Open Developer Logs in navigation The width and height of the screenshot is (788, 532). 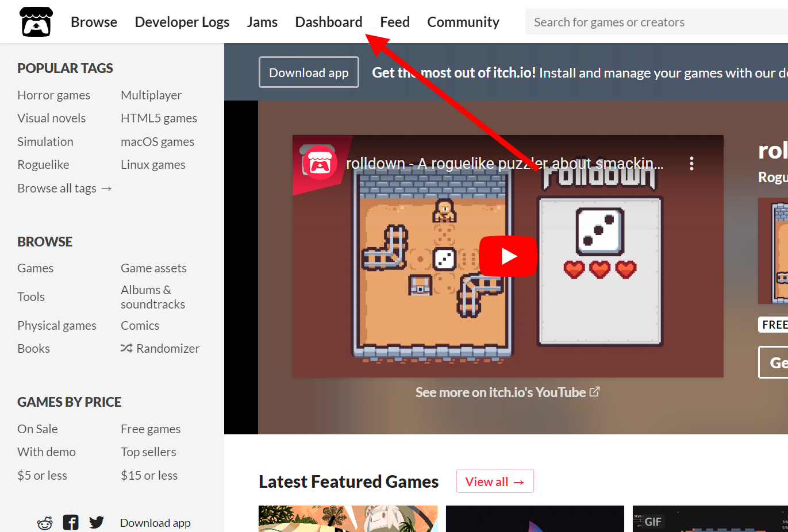[182, 22]
